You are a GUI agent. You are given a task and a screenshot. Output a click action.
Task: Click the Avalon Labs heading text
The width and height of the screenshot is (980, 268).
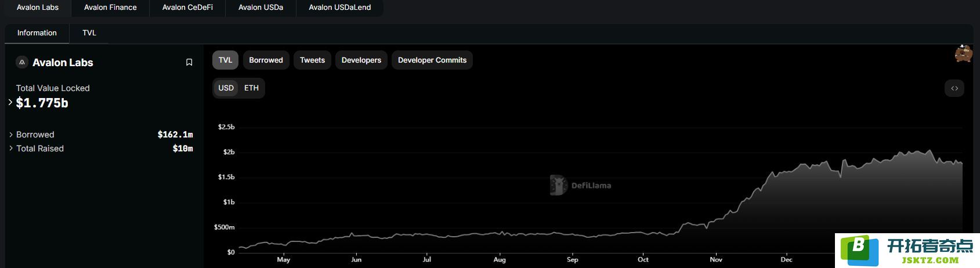[63, 63]
